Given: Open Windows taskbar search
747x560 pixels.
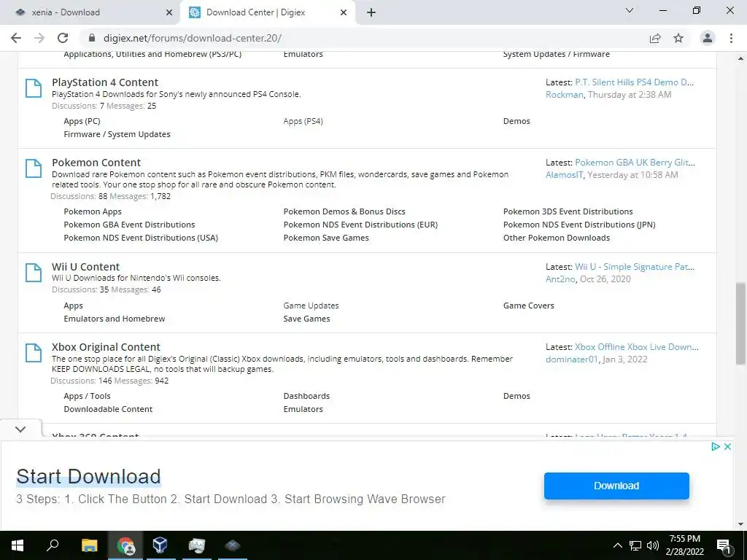Looking at the screenshot, I should pyautogui.click(x=53, y=545).
